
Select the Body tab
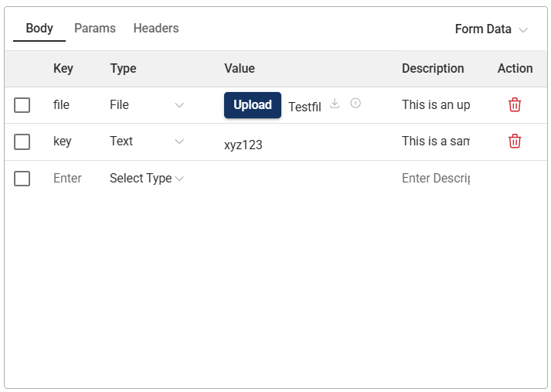[x=39, y=29]
